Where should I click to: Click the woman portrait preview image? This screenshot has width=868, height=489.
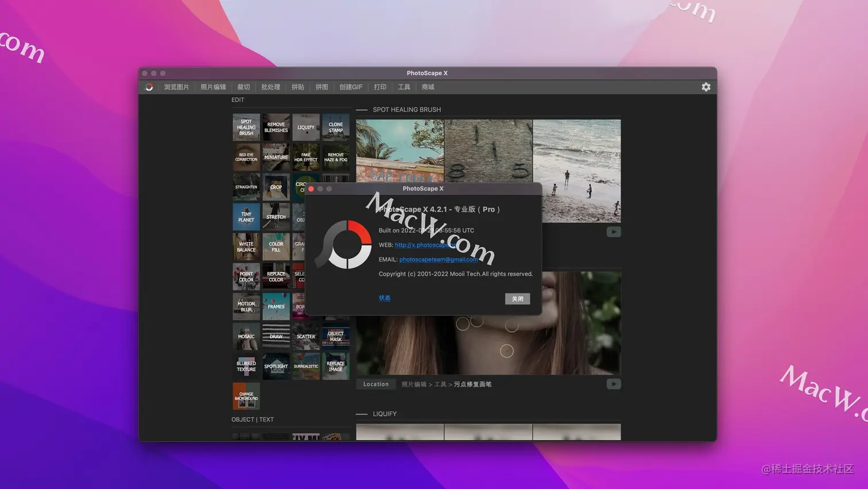coord(488,345)
